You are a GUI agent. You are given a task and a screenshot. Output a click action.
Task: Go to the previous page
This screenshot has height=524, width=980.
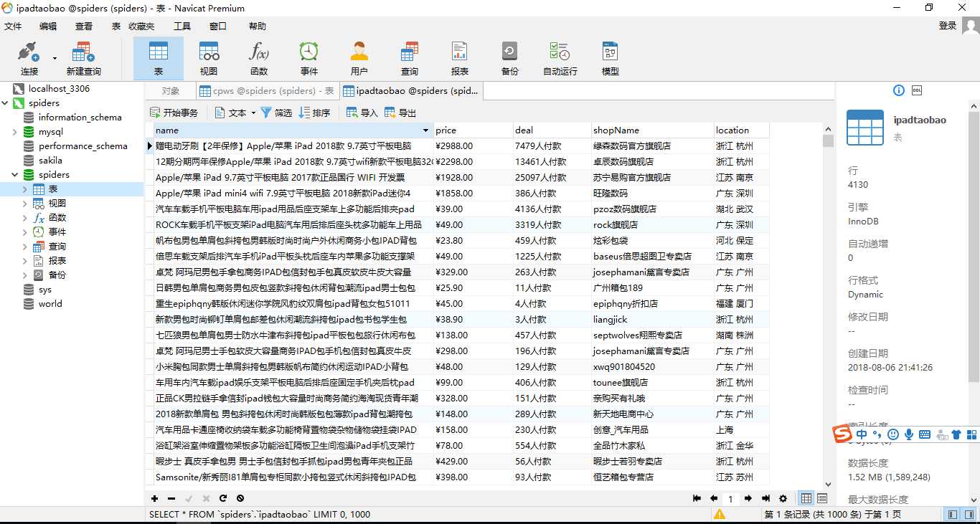tap(714, 498)
